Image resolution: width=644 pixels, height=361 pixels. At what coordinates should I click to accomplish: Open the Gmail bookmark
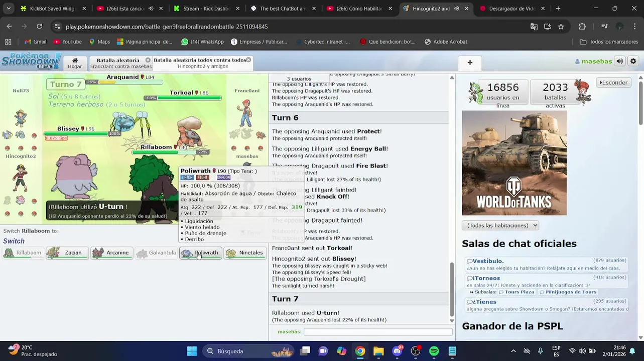coord(35,42)
